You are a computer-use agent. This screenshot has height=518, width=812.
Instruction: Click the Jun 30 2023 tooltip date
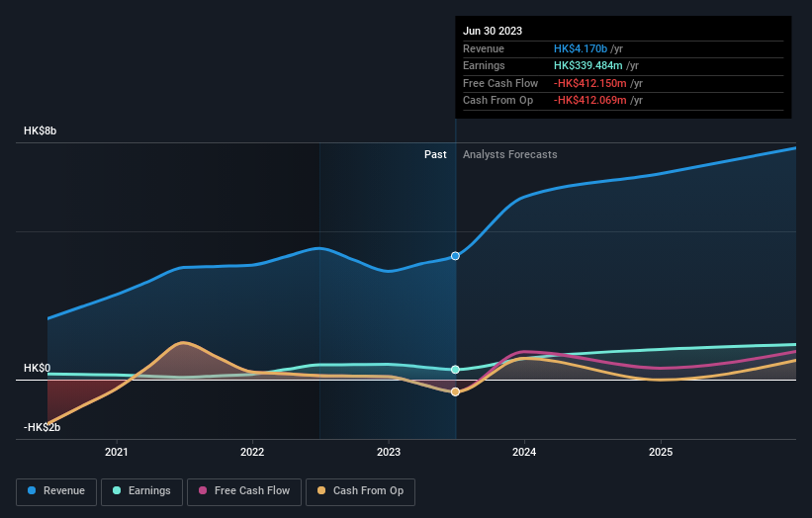(x=493, y=31)
